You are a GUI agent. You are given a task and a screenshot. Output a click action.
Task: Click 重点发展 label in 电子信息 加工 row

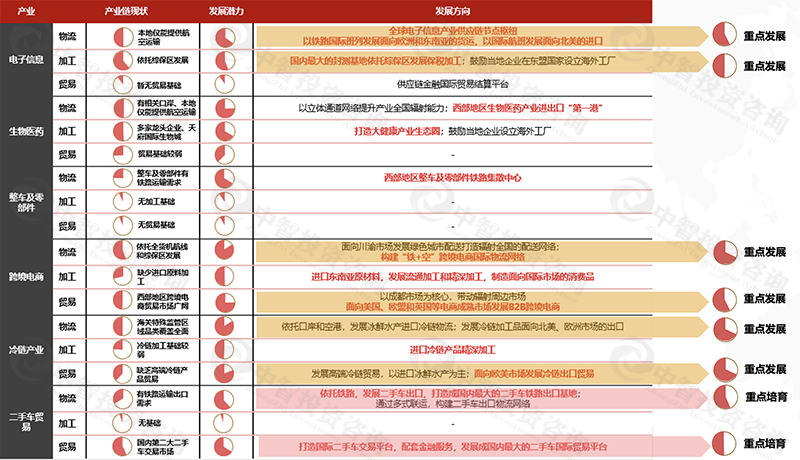coord(764,66)
